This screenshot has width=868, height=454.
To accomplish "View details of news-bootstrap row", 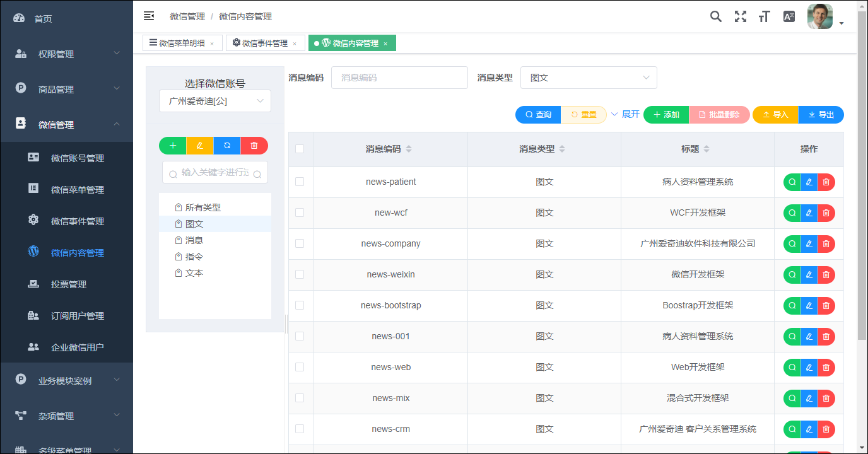I will coord(792,306).
